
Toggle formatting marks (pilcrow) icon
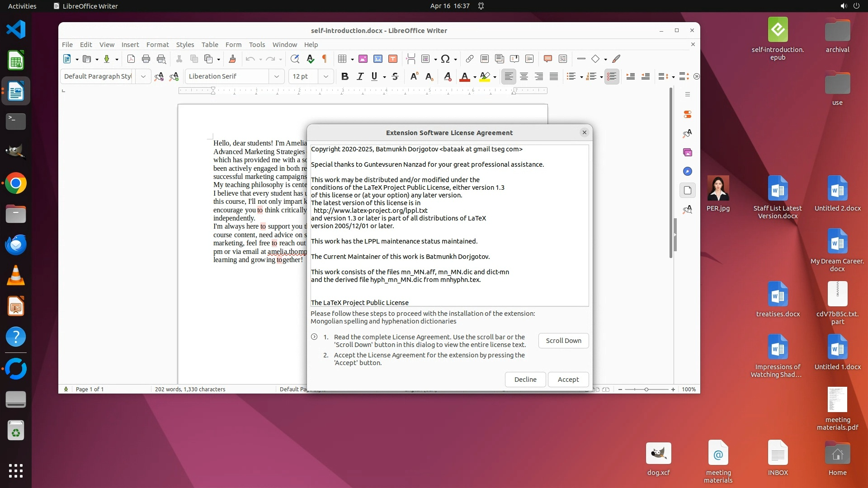(324, 59)
